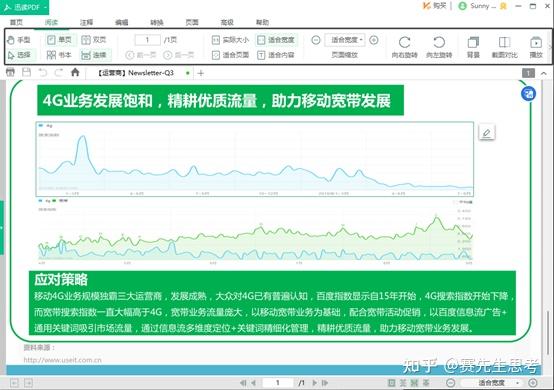Click the print icon in quick toolbar
The image size is (554, 390).
(x=10, y=72)
